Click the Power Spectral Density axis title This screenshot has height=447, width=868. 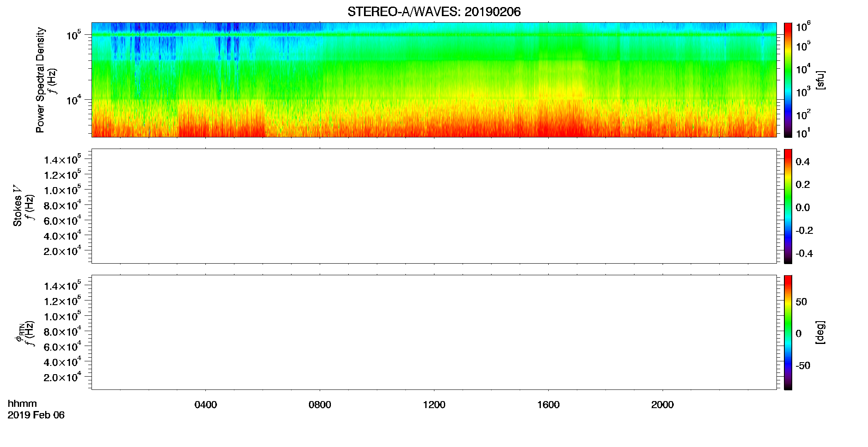40,80
